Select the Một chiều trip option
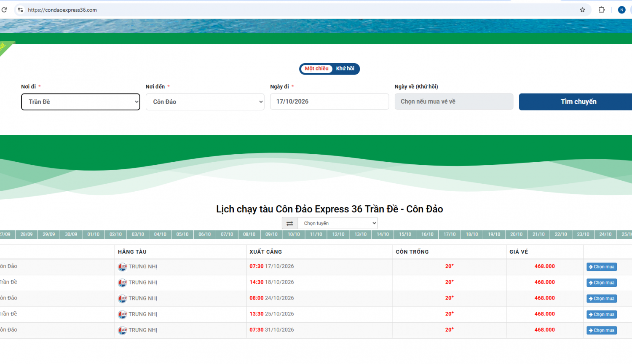The width and height of the screenshot is (632, 364). pyautogui.click(x=316, y=69)
